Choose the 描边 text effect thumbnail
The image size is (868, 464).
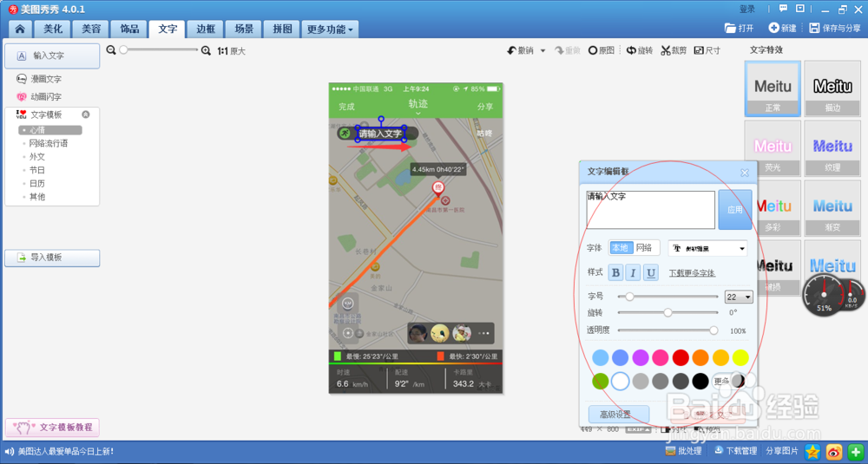pos(832,88)
